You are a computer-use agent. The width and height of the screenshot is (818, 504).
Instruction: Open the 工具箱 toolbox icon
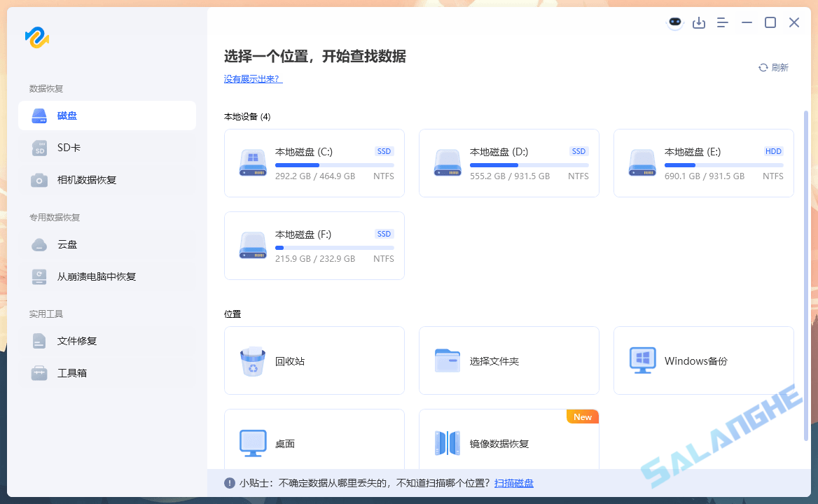(39, 373)
